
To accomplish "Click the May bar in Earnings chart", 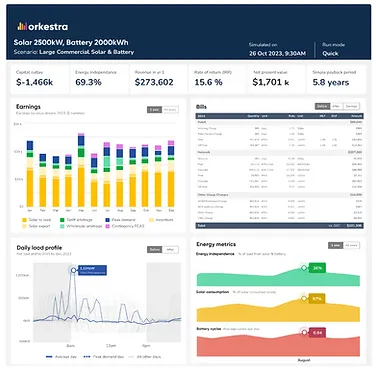I will coord(81,170).
